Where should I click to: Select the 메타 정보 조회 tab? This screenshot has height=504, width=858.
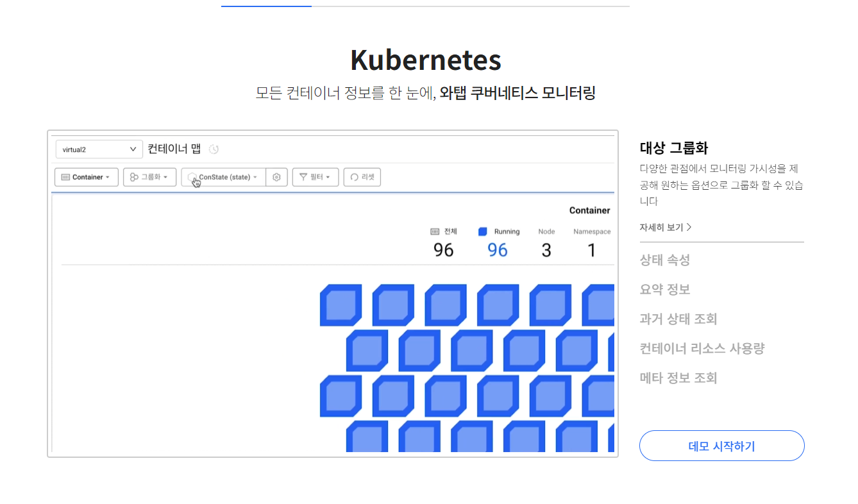(x=678, y=378)
